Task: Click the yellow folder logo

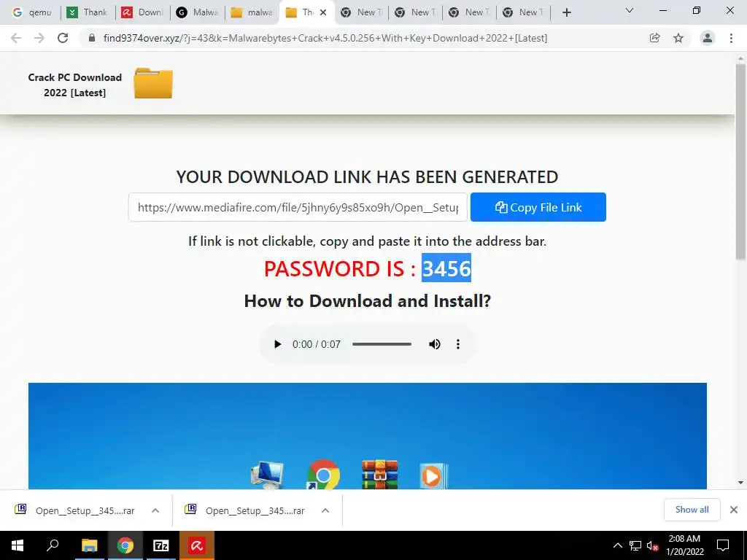Action: [153, 83]
